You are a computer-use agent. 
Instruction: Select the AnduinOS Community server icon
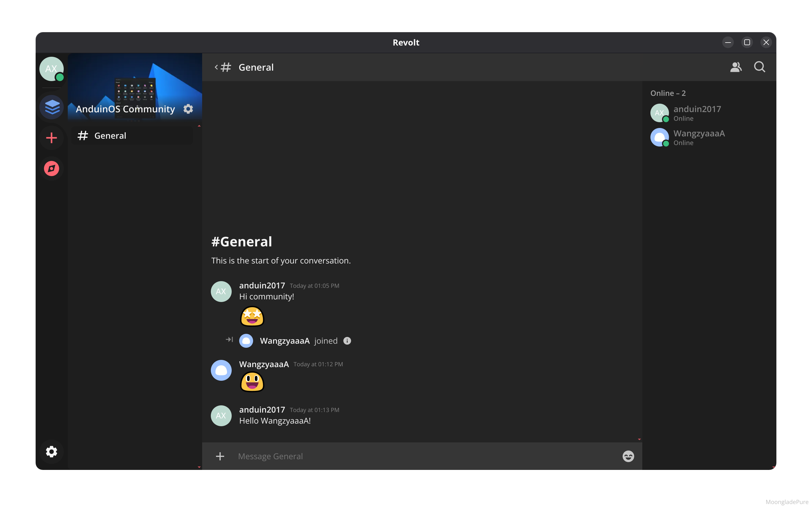tap(52, 107)
